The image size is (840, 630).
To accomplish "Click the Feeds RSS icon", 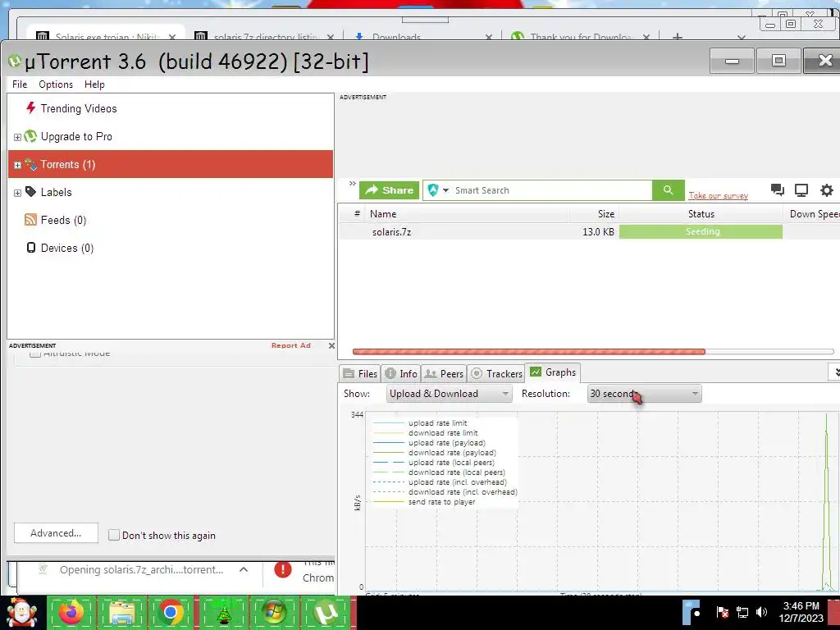I will point(30,220).
